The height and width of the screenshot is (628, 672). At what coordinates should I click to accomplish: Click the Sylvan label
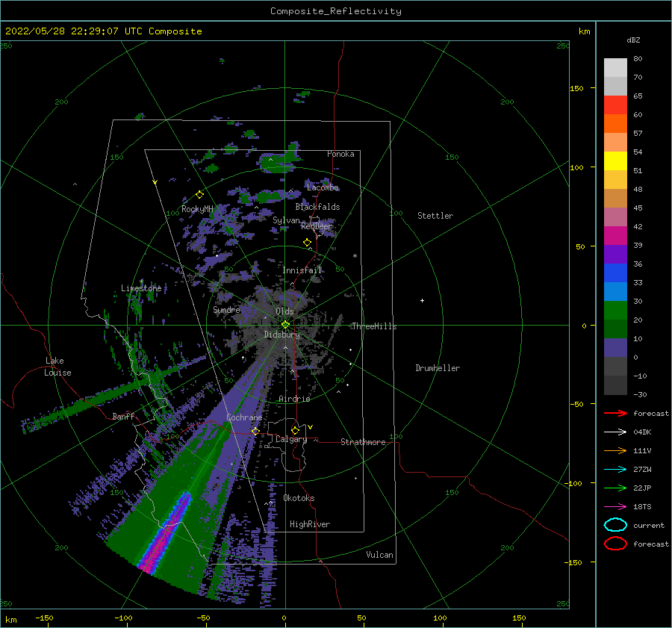point(286,220)
